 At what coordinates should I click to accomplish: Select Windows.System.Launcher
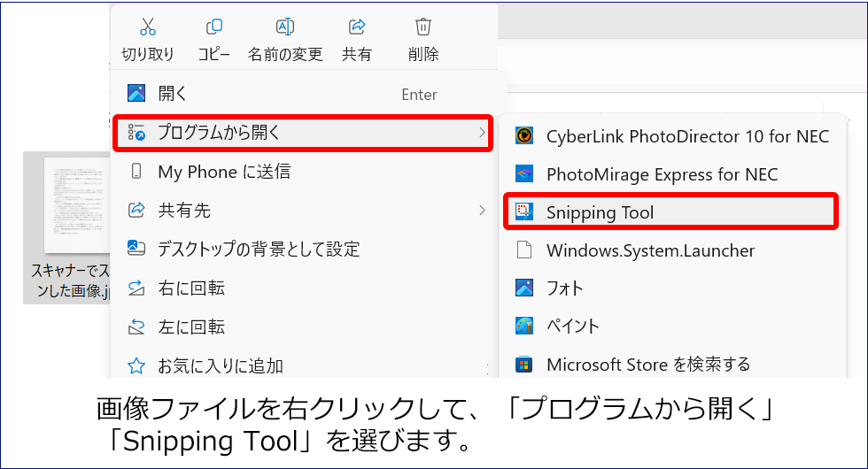click(672, 250)
